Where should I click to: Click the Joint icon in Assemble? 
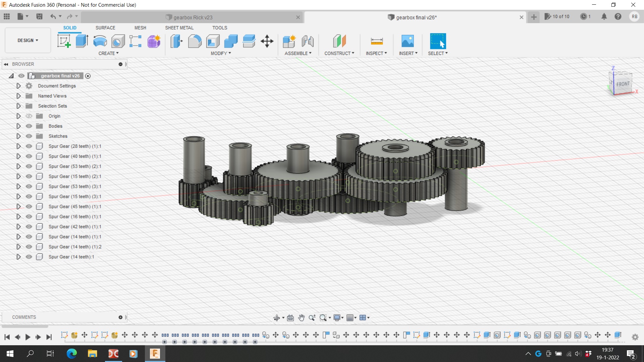tap(307, 41)
